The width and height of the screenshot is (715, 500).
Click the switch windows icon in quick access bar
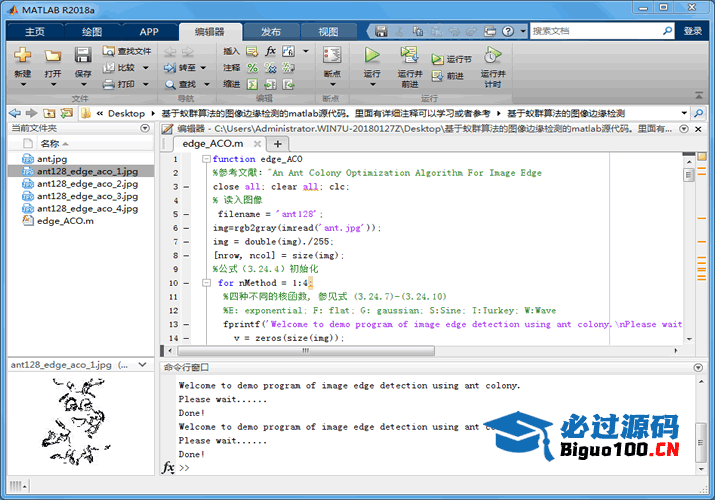pos(490,31)
